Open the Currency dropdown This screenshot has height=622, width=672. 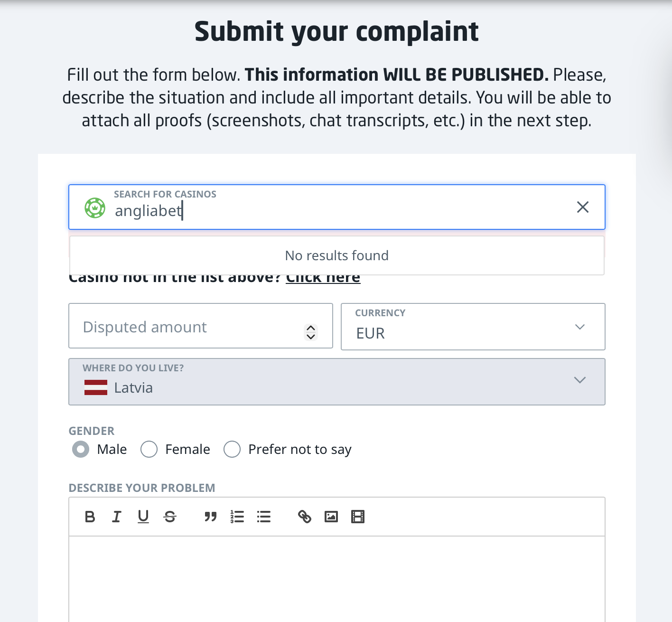pos(473,327)
